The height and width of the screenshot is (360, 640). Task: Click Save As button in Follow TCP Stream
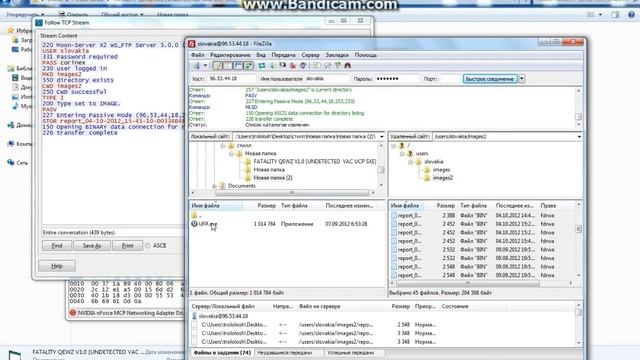pos(91,246)
